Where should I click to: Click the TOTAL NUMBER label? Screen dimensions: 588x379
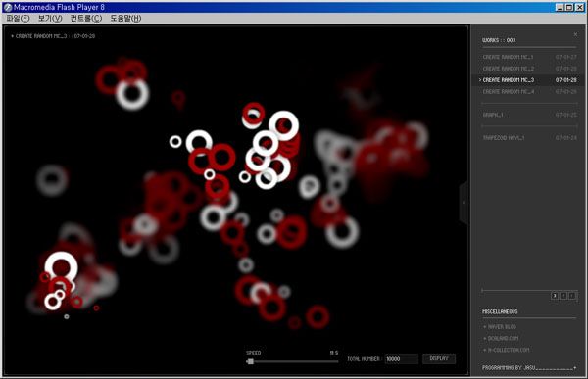364,359
